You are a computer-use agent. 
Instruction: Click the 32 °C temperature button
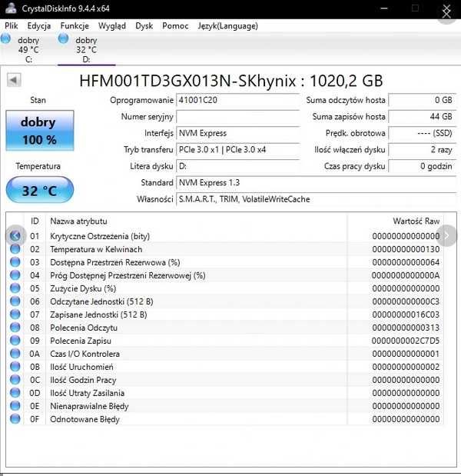(40, 190)
